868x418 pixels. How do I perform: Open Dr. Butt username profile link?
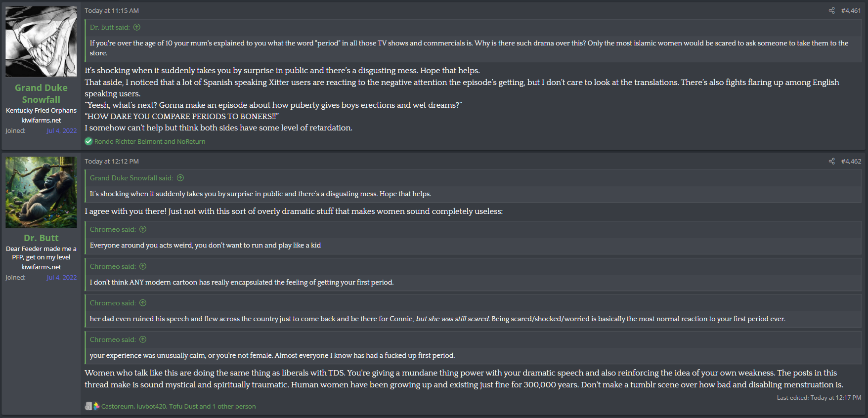(x=41, y=238)
